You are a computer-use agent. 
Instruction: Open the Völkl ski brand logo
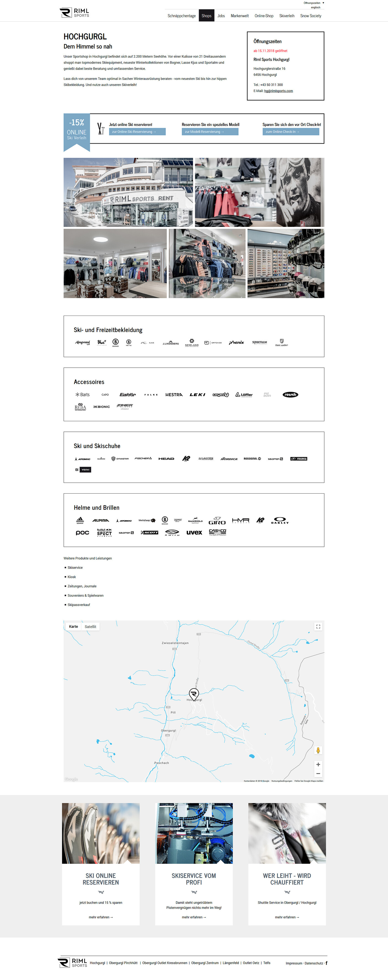[x=83, y=469]
